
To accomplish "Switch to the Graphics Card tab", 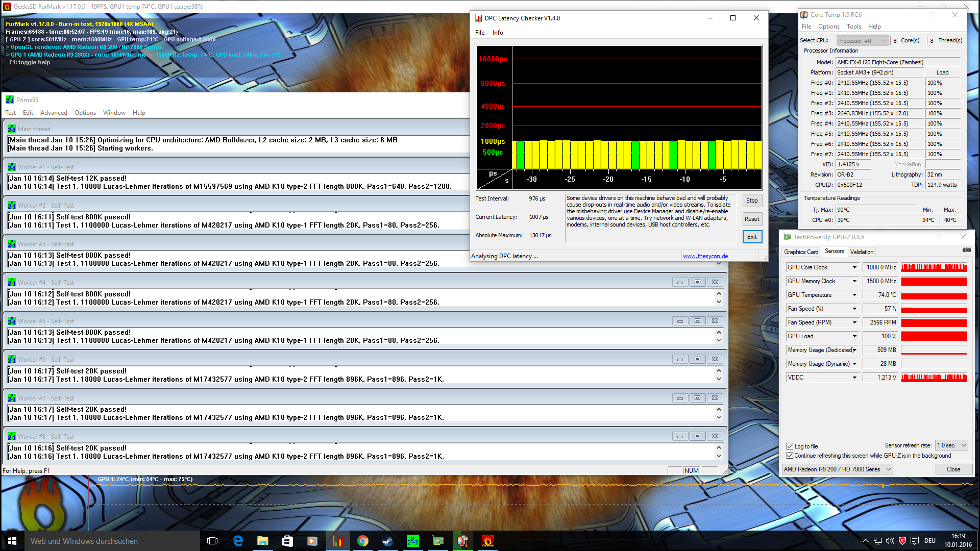I will (800, 252).
